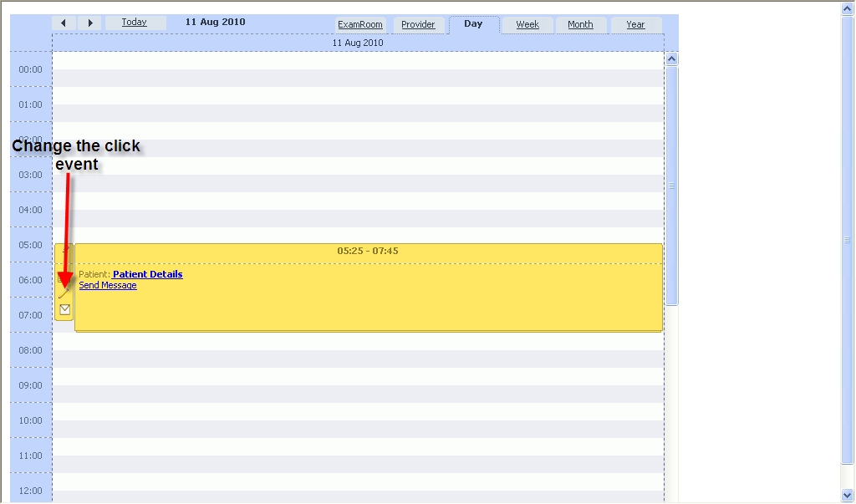Select the pencil edit icon on the appointment
The height and width of the screenshot is (504, 856).
[x=64, y=292]
